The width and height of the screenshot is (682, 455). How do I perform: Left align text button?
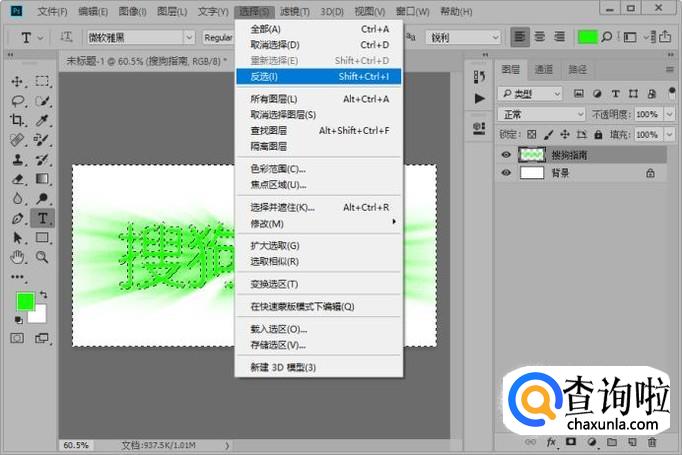pyautogui.click(x=520, y=37)
